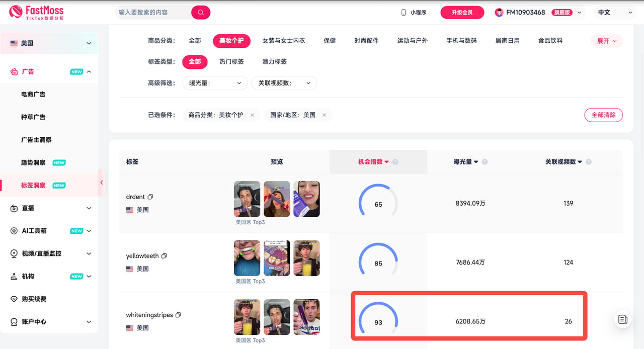Screen dimensions: 644x349
Task: Switch to the 食品饮料 category tab
Action: (x=550, y=41)
